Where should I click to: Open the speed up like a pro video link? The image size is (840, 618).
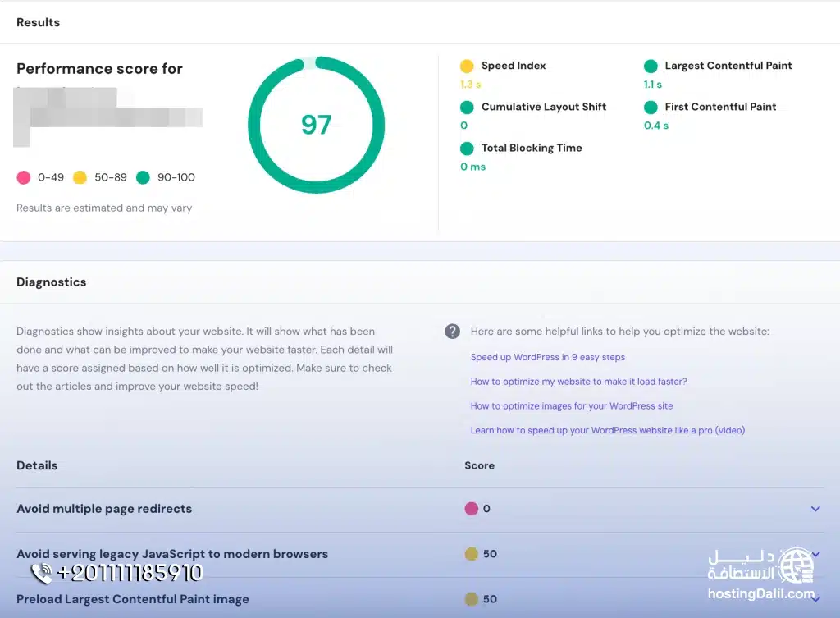click(x=607, y=430)
